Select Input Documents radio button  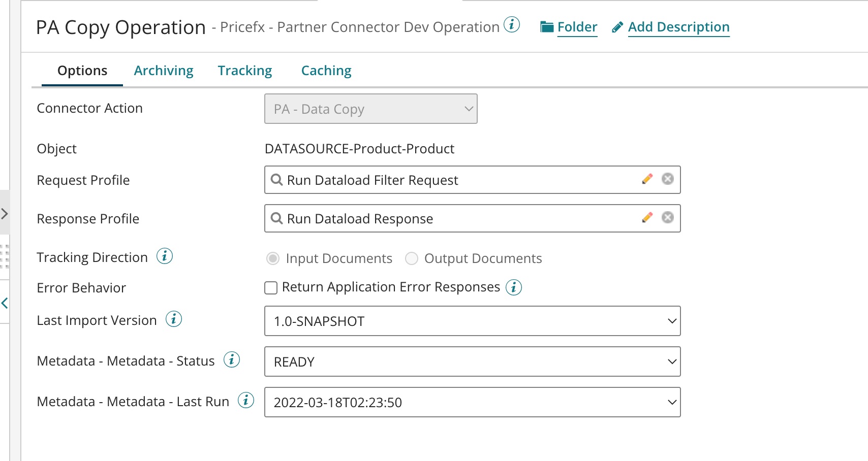[273, 259]
